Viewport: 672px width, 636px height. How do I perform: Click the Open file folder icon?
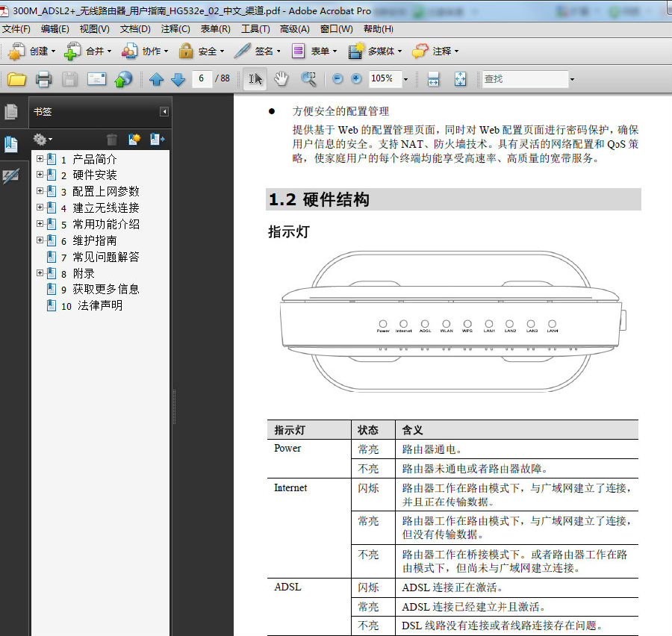pos(16,79)
